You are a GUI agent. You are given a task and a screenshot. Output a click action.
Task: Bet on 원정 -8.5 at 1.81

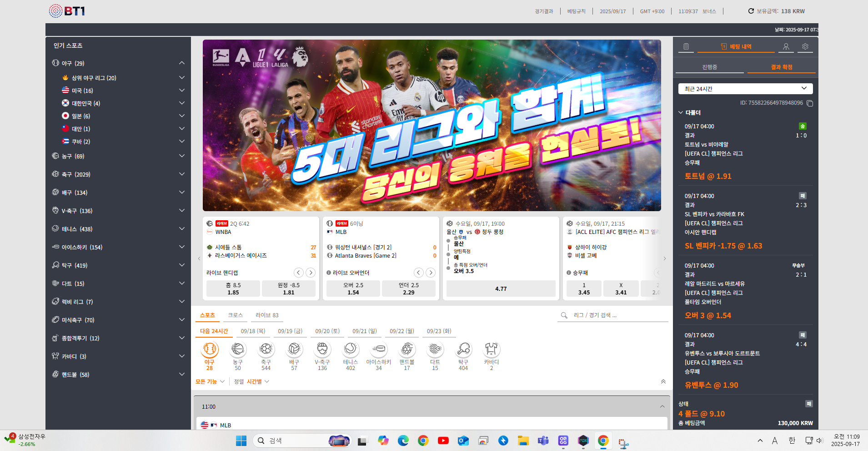pos(289,289)
